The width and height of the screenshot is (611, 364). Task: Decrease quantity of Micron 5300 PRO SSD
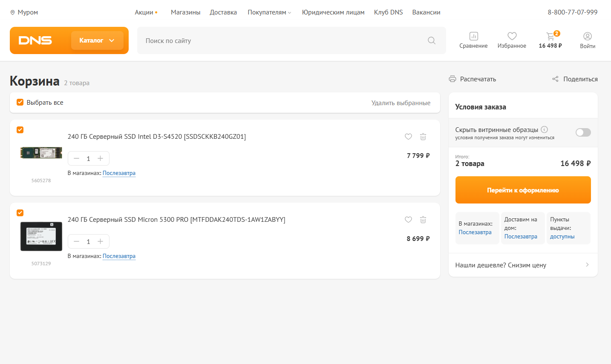pyautogui.click(x=77, y=241)
